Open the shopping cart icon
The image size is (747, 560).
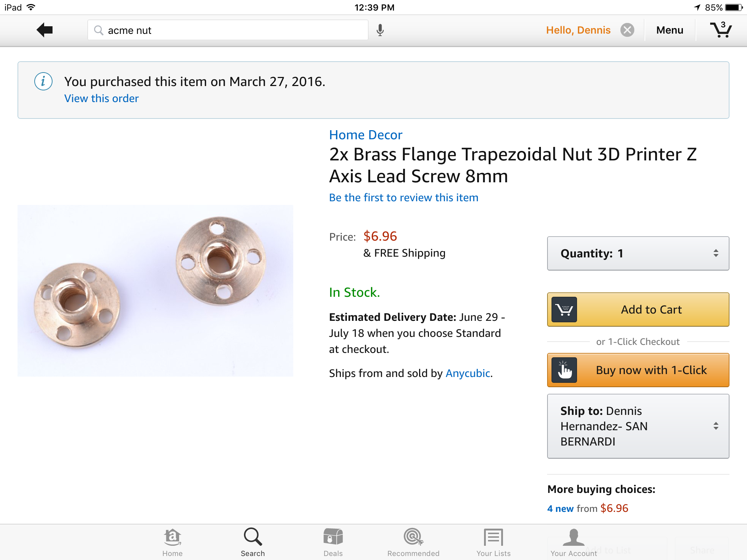[x=721, y=30]
